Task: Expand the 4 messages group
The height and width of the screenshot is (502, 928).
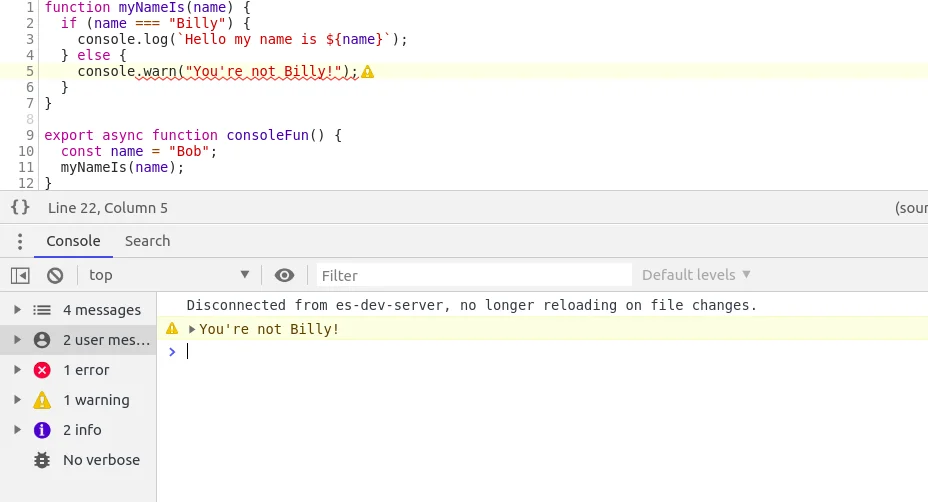Action: coord(17,310)
